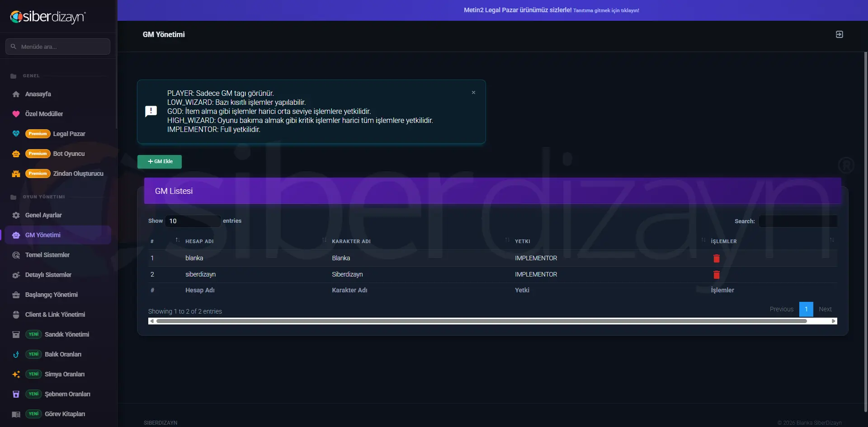868x427 pixels.
Task: Go to the Next page
Action: pos(825,309)
